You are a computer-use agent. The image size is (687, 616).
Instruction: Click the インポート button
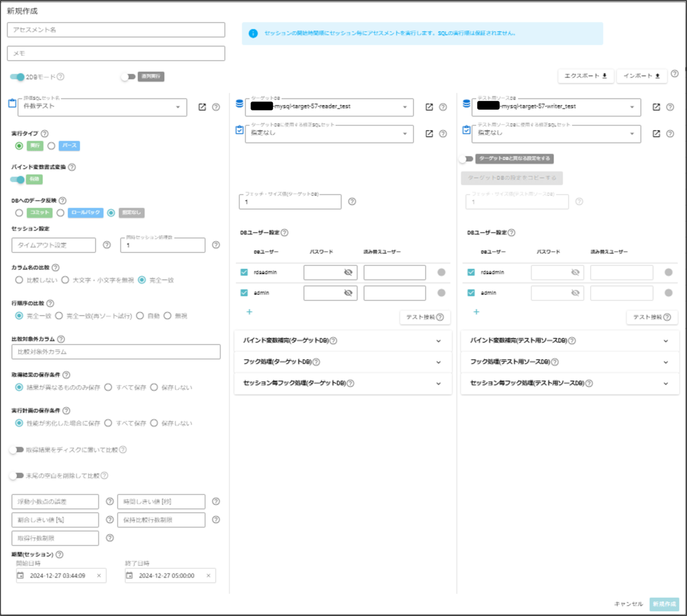click(x=642, y=76)
